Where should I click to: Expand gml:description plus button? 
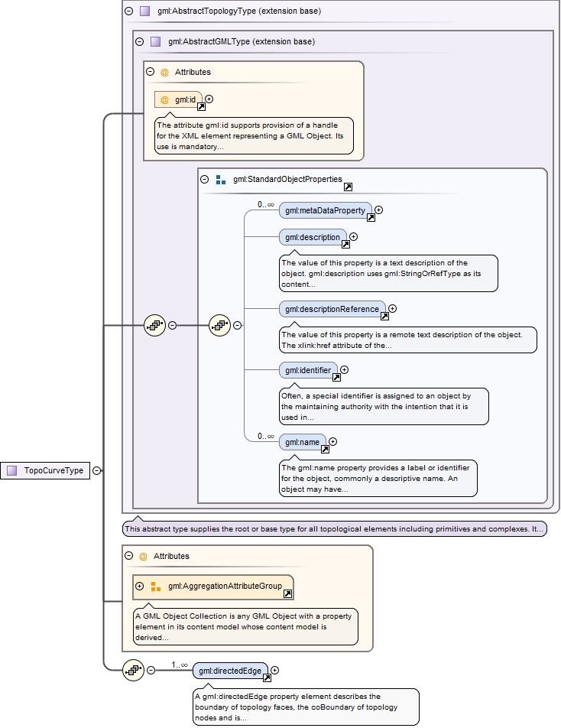354,237
